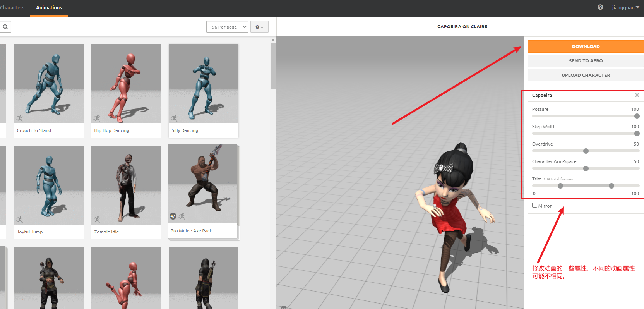Viewport: 644px width, 309px height.
Task: Click running-figure icon on Pro Melee Axe Pack
Action: [x=182, y=216]
